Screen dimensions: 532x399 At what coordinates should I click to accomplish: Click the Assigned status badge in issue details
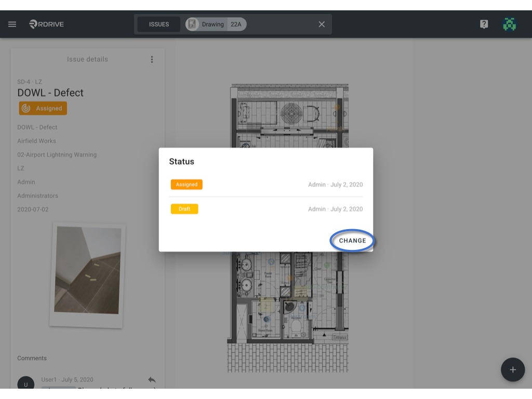point(43,108)
